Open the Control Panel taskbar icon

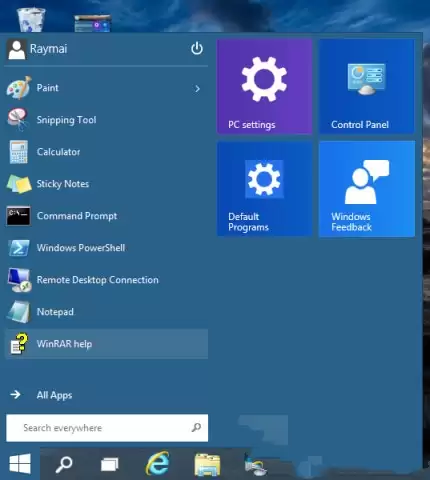[256, 464]
